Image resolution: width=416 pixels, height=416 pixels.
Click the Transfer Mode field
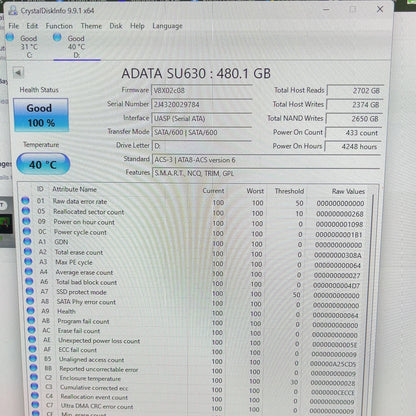[202, 132]
